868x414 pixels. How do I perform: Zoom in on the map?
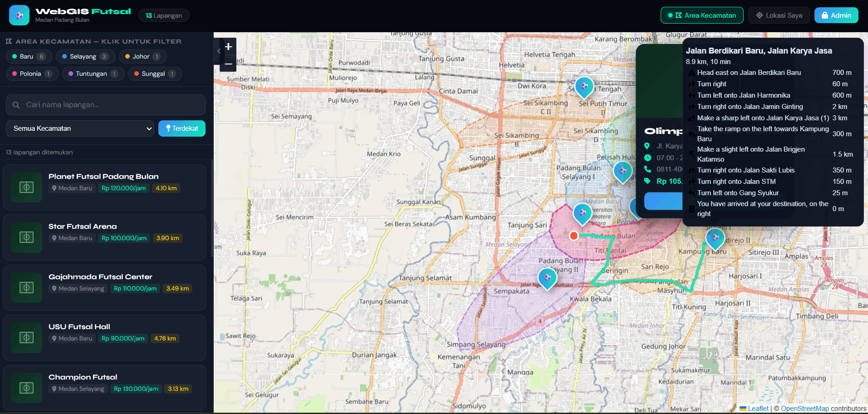[x=228, y=46]
